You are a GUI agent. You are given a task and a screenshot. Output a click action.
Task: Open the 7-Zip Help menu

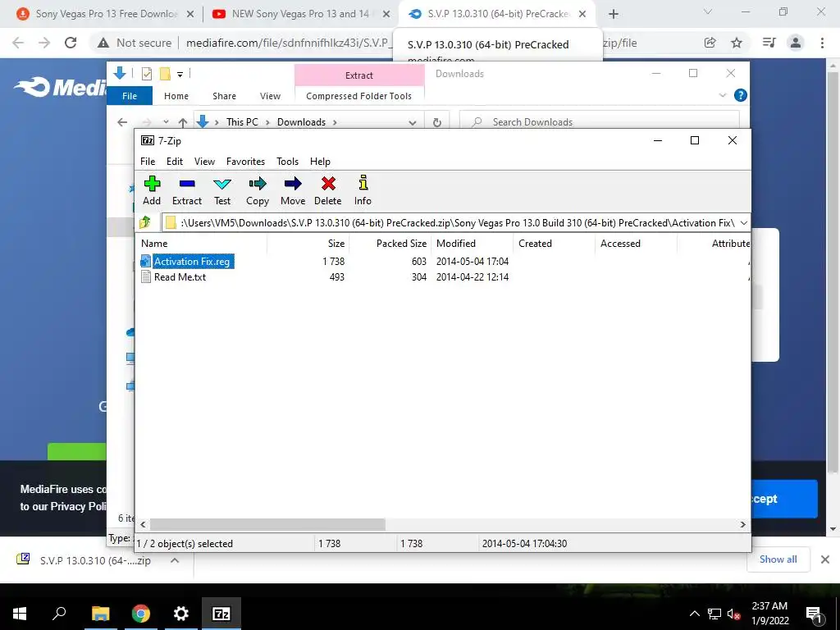click(321, 162)
